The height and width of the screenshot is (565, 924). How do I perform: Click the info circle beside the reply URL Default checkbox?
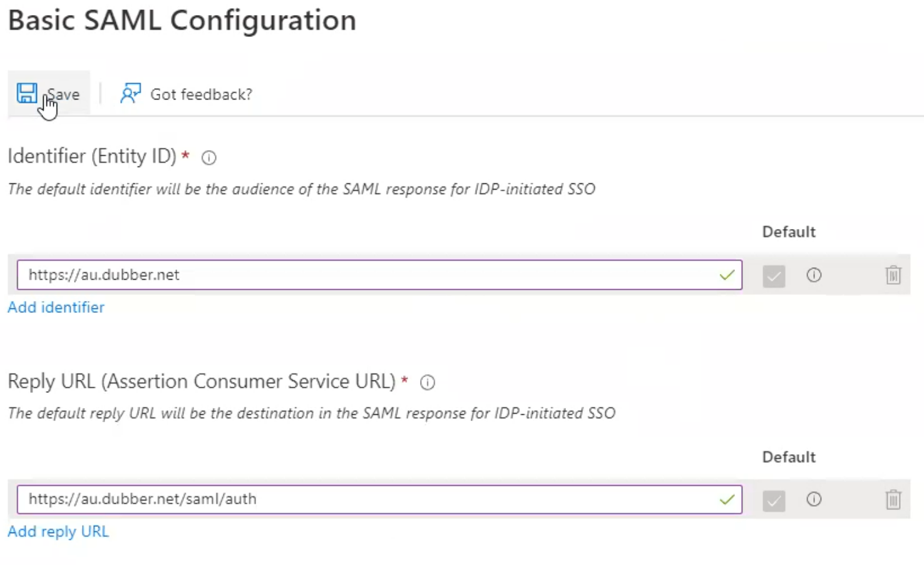click(813, 499)
